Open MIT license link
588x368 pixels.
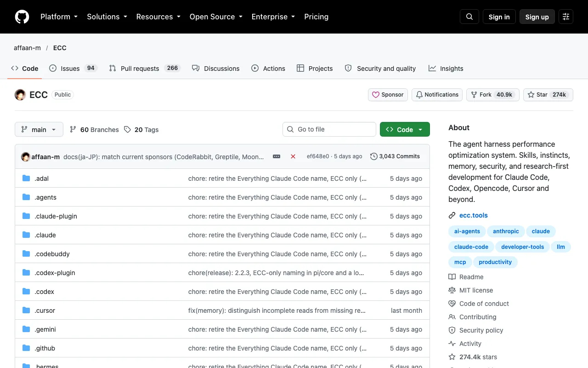[471, 290]
